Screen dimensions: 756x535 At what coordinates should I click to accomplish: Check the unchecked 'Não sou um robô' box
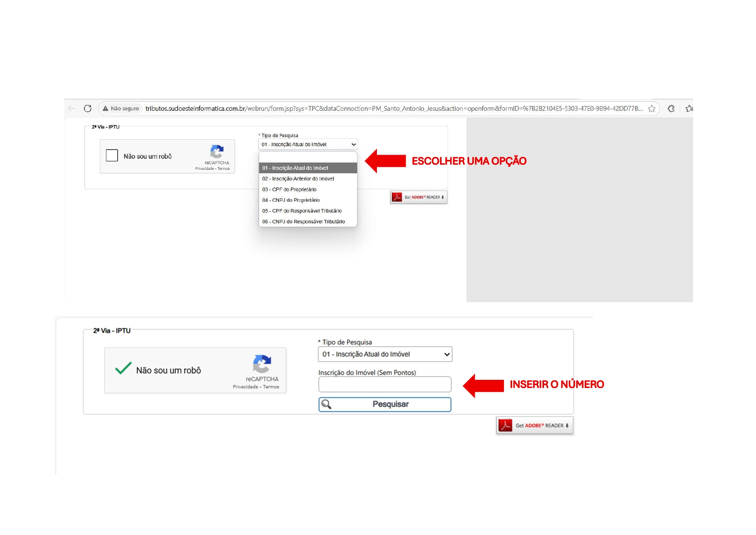(112, 155)
